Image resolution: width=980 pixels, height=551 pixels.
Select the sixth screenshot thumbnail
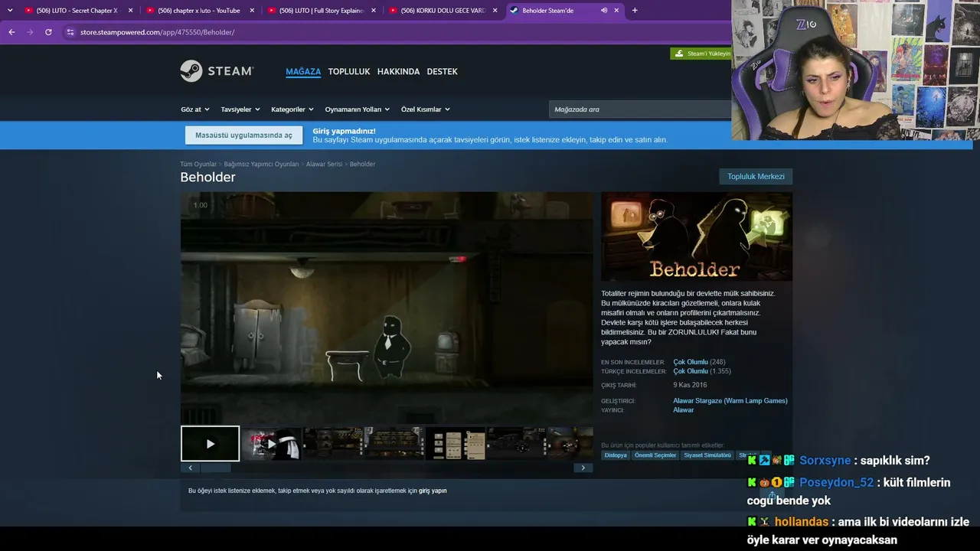point(517,444)
